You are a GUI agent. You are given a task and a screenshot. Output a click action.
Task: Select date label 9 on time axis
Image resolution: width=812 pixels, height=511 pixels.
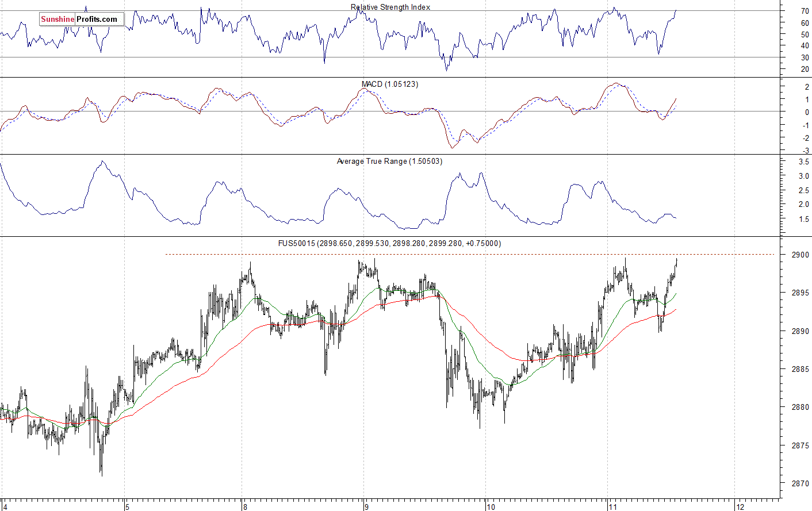pos(366,506)
